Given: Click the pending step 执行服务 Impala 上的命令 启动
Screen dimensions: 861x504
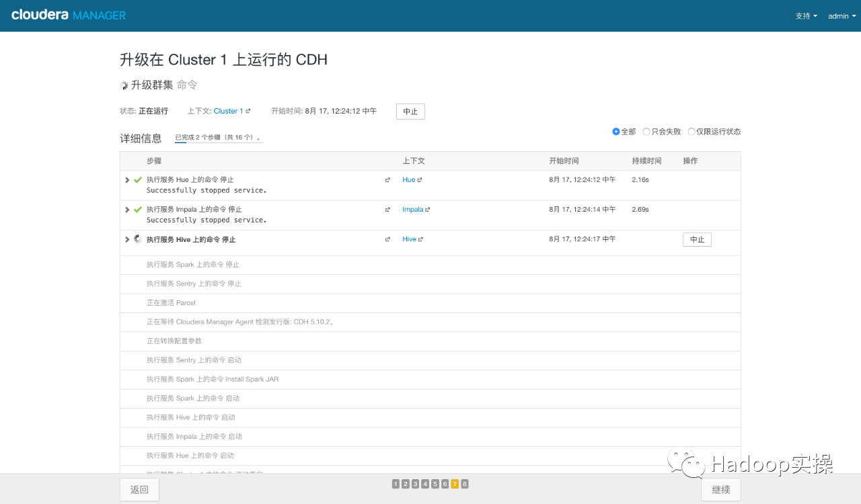Looking at the screenshot, I should (194, 437).
